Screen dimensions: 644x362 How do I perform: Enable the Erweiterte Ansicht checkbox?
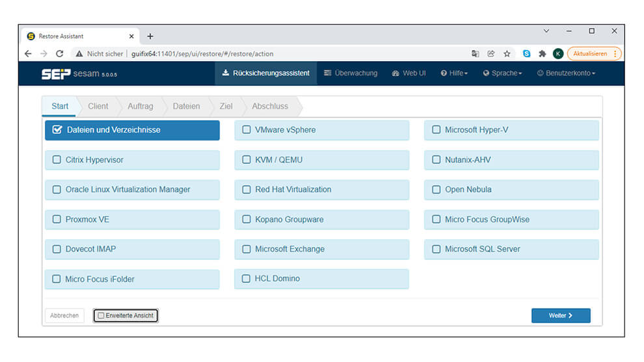click(101, 316)
